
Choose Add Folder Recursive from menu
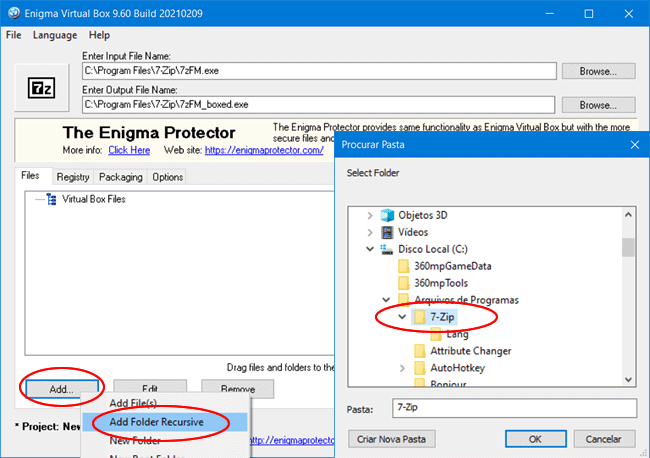(156, 422)
